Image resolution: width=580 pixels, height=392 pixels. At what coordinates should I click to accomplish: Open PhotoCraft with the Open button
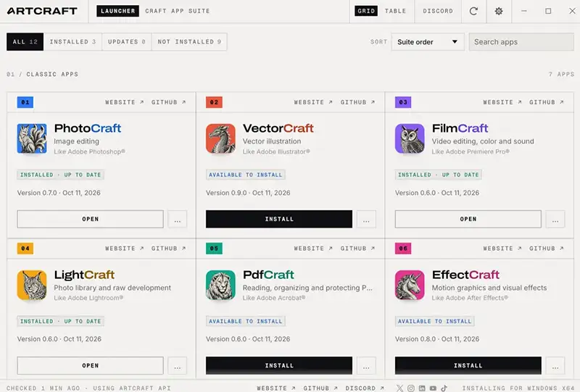pos(90,219)
